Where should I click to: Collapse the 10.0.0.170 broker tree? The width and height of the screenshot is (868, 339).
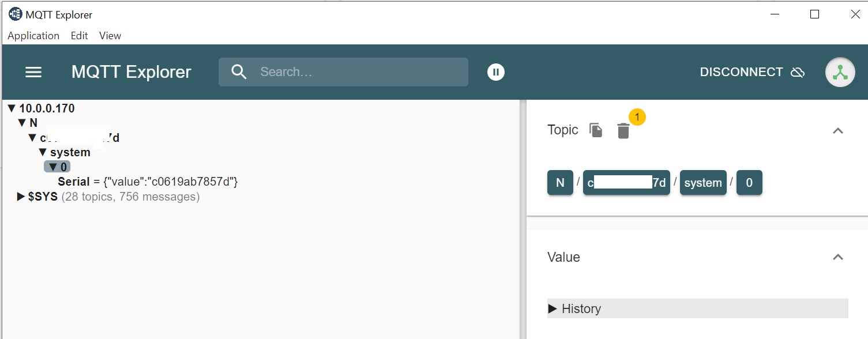click(10, 108)
